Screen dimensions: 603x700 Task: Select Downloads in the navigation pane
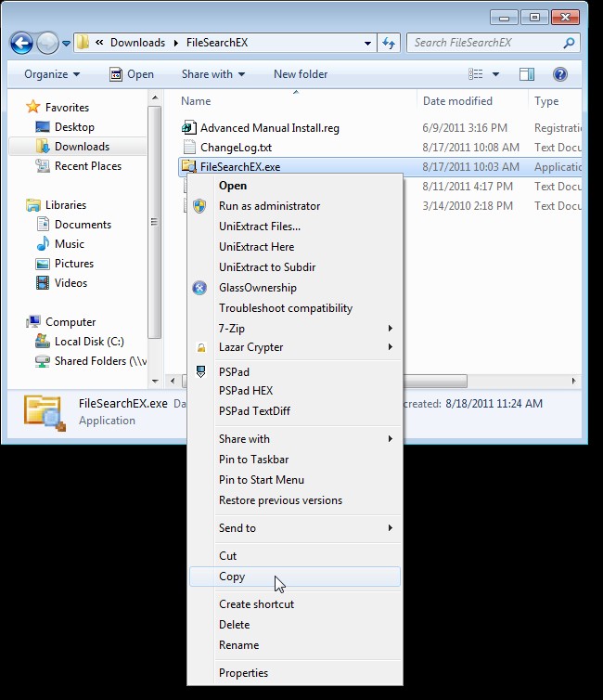pos(78,147)
